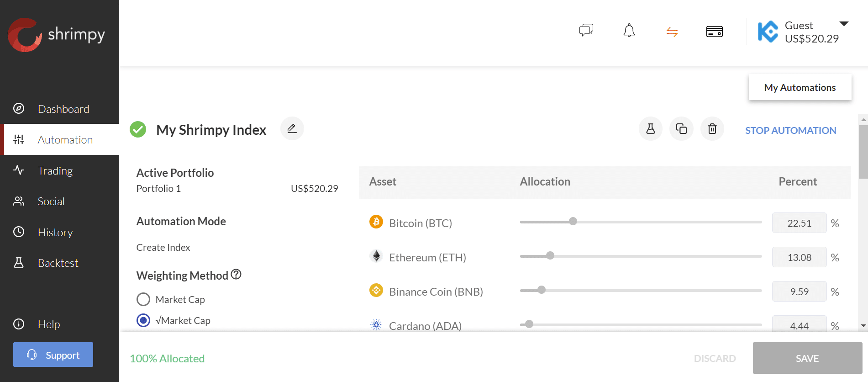868x382 pixels.
Task: Click the Create Index text
Action: [163, 247]
